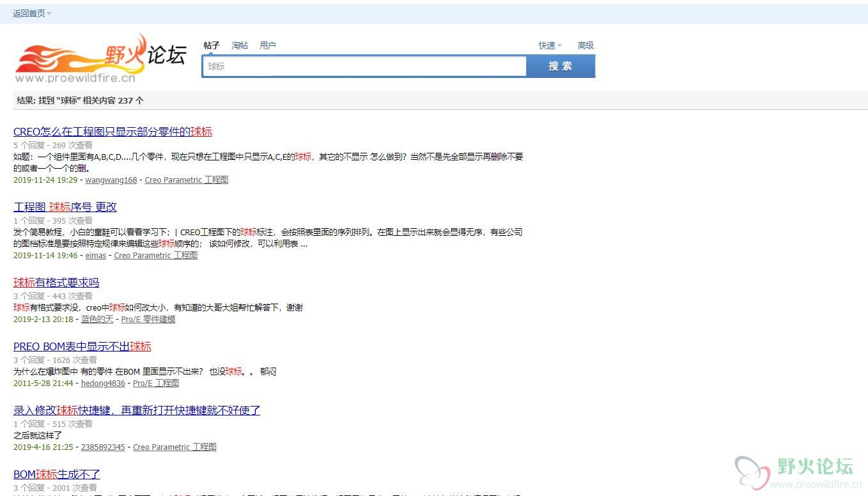Switch to the 用户 search tab
This screenshot has width=868, height=496.
[x=268, y=45]
